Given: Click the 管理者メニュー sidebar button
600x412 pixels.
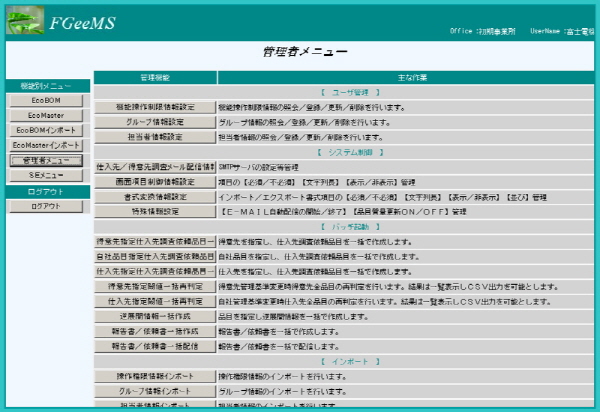Looking at the screenshot, I should pyautogui.click(x=45, y=160).
